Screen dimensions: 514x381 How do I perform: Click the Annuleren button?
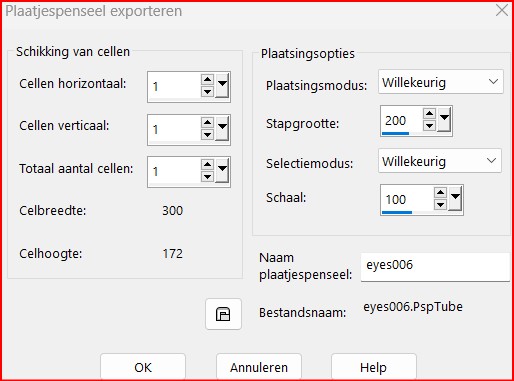click(259, 367)
